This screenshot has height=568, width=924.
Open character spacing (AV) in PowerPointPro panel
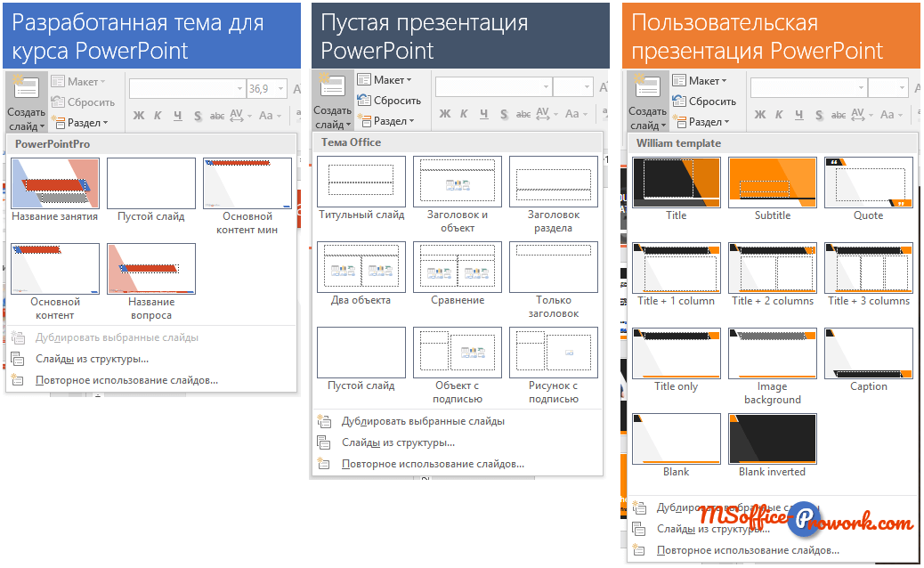pyautogui.click(x=240, y=116)
